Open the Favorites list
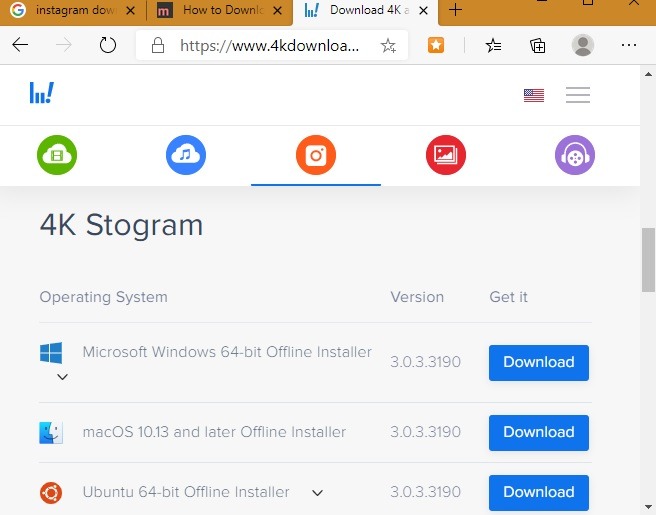The width and height of the screenshot is (656, 515). coord(494,45)
